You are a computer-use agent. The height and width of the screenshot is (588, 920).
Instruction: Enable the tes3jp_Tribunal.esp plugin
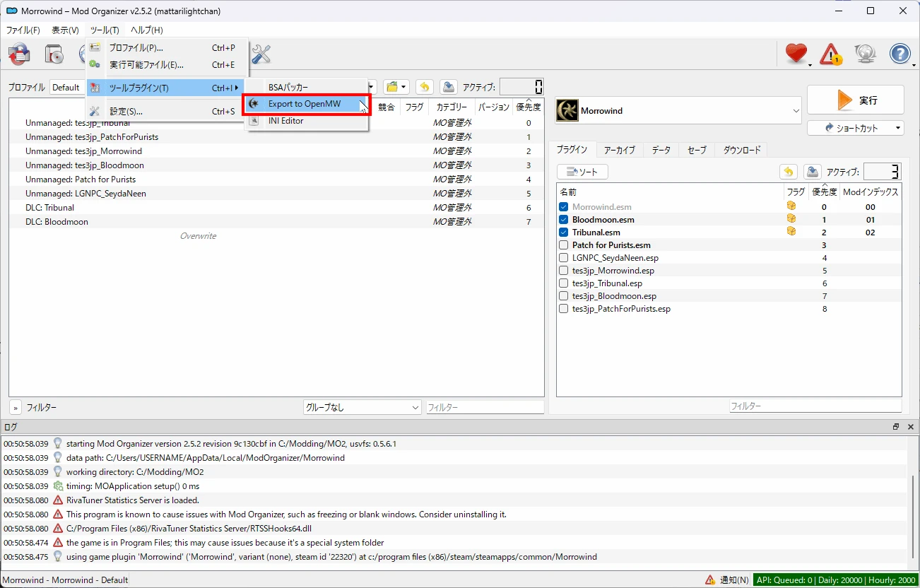point(563,283)
